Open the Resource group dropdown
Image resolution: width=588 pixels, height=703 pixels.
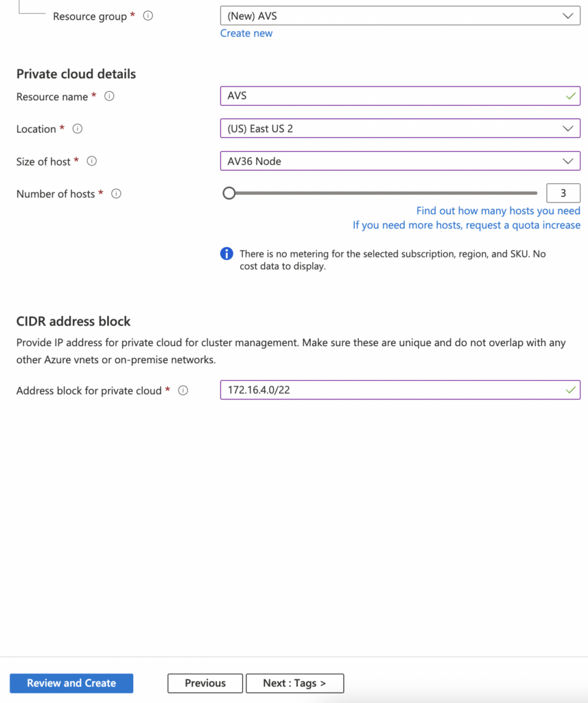tap(400, 15)
